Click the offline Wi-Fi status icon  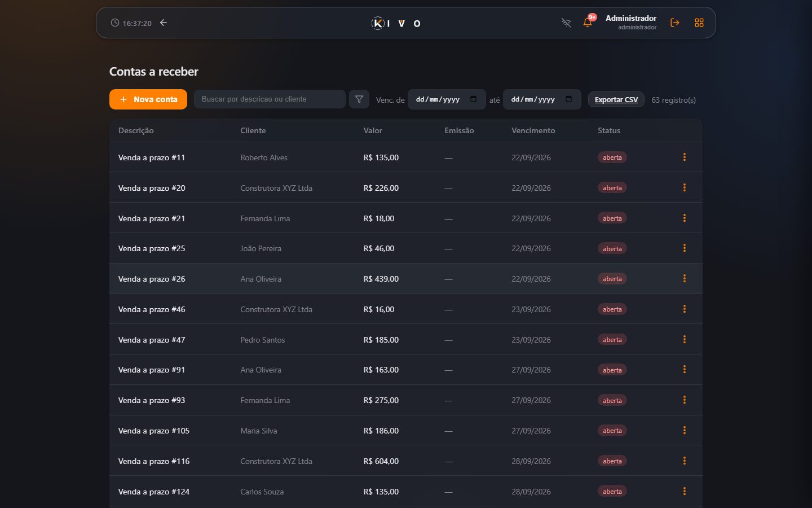[x=566, y=23]
